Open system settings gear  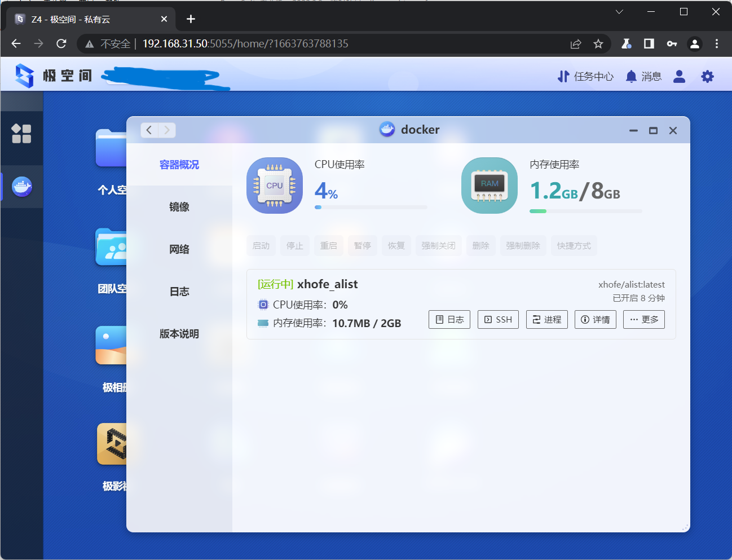707,76
